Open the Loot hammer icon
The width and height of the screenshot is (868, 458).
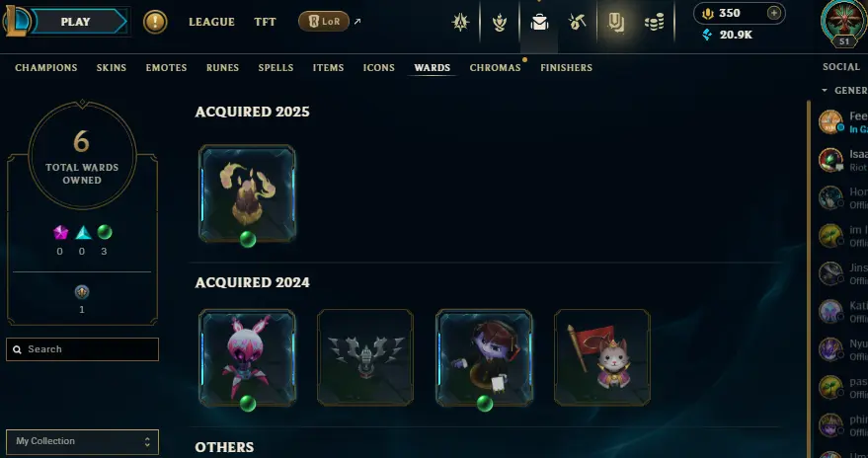[x=577, y=22]
